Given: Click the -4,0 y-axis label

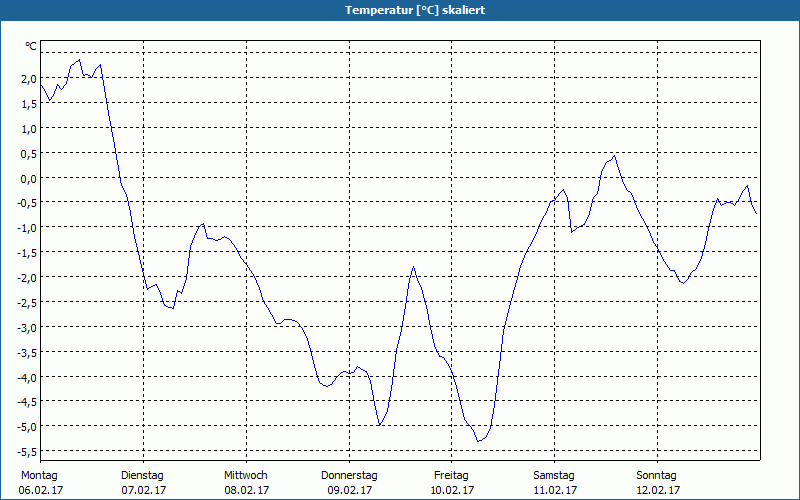Looking at the screenshot, I should coord(28,378).
